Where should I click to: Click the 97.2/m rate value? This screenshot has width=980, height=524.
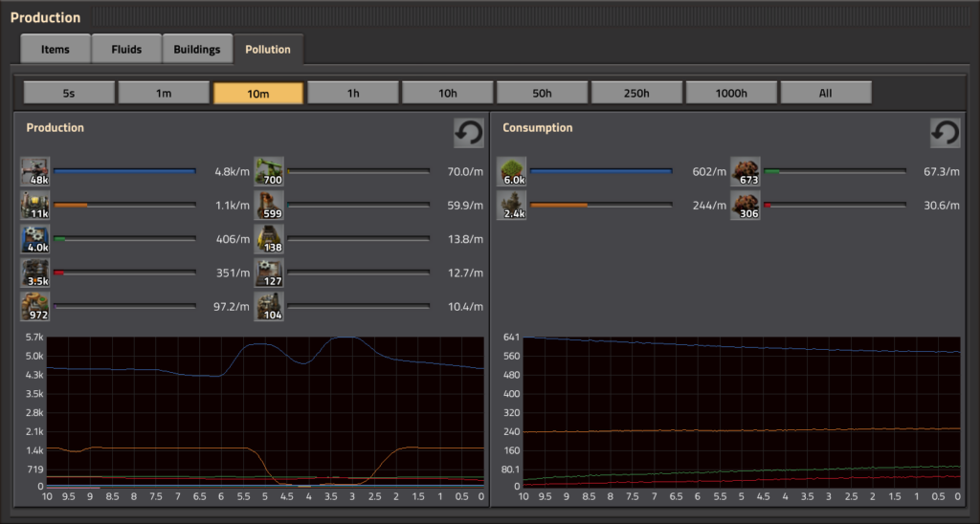pyautogui.click(x=231, y=307)
